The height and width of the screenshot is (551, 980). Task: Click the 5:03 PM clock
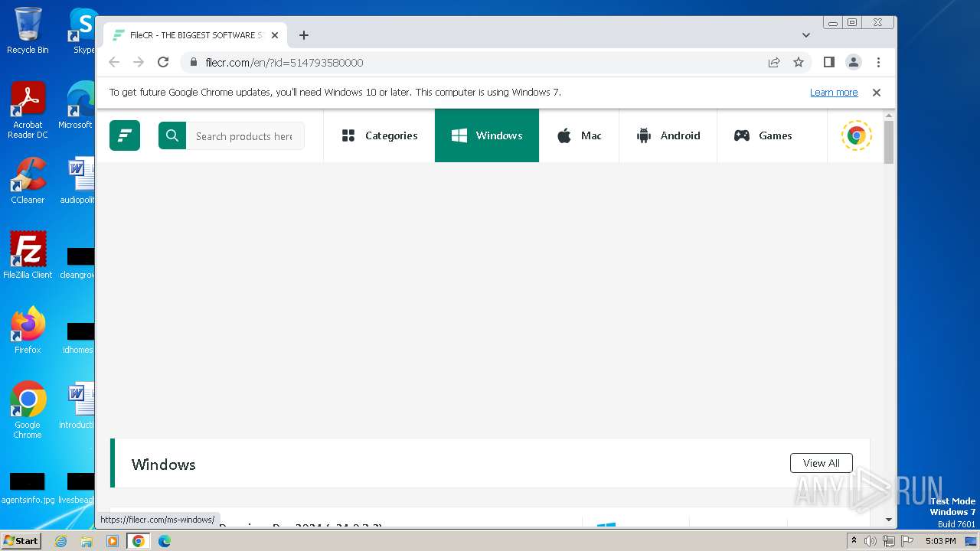[x=940, y=541]
